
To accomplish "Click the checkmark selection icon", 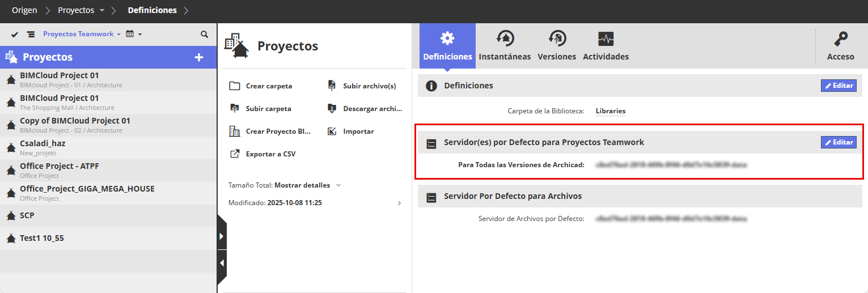I will tap(15, 35).
